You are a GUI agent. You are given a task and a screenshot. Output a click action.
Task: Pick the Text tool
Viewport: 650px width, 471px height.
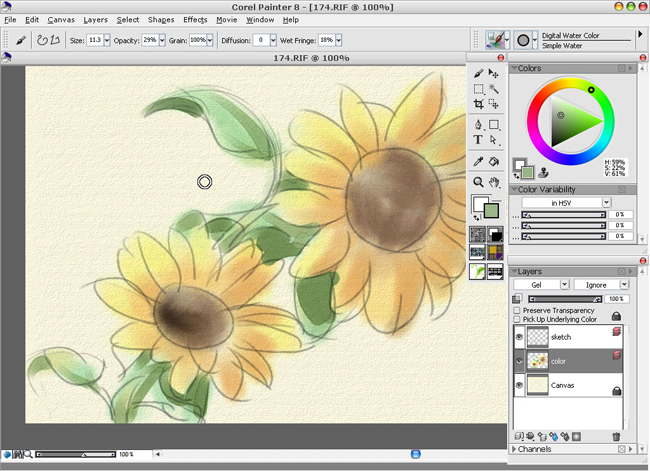point(479,140)
